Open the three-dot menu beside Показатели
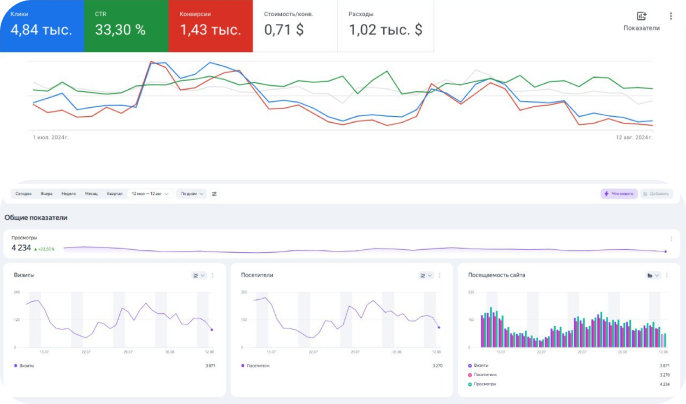Viewport: 686px width, 404px height. tap(670, 17)
